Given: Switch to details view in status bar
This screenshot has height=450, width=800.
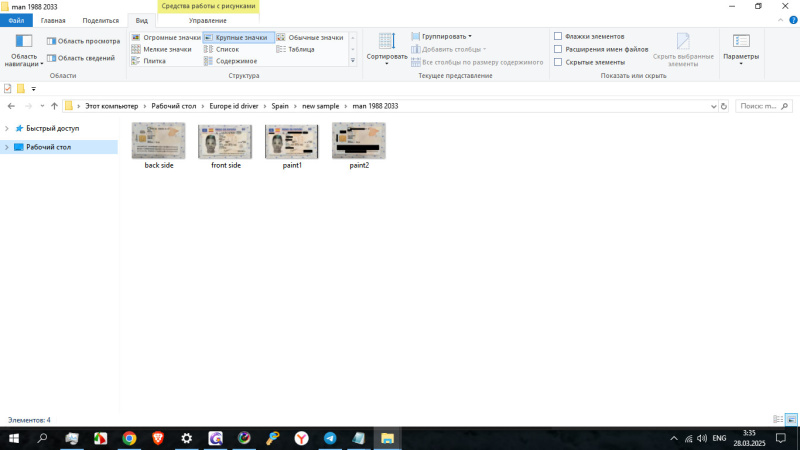Looking at the screenshot, I should tap(778, 420).
